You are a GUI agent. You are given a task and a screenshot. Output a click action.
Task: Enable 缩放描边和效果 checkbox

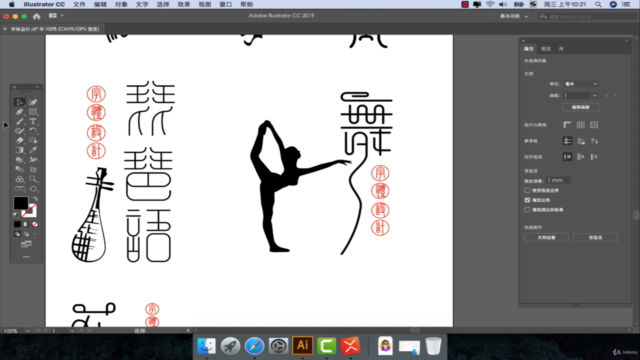527,209
